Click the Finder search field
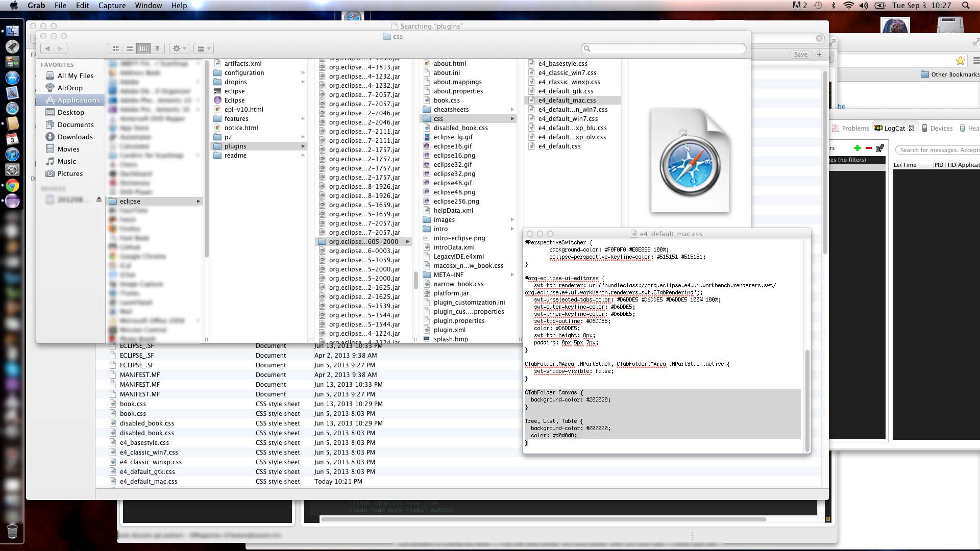This screenshot has height=551, width=980. (664, 48)
